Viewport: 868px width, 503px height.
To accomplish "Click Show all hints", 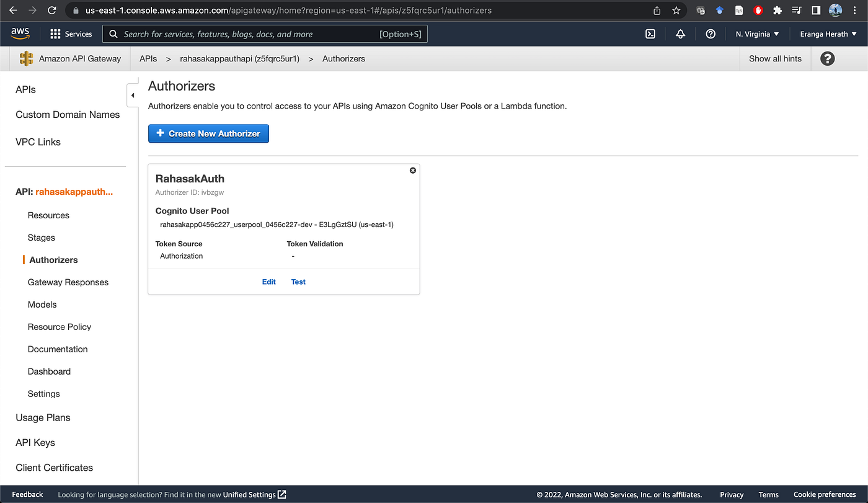I will [x=775, y=59].
